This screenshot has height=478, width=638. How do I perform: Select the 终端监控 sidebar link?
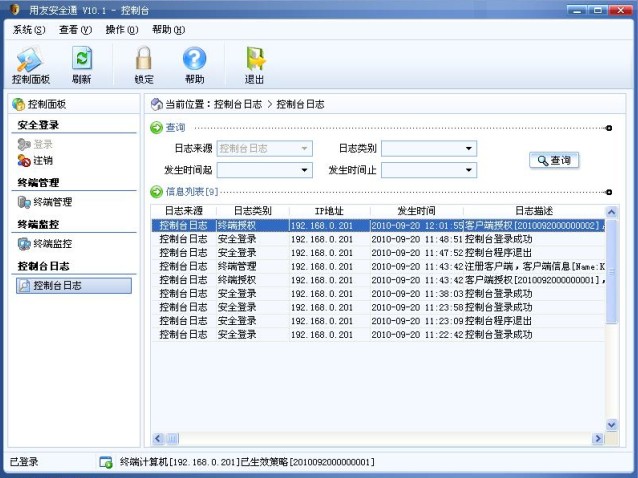tap(52, 244)
